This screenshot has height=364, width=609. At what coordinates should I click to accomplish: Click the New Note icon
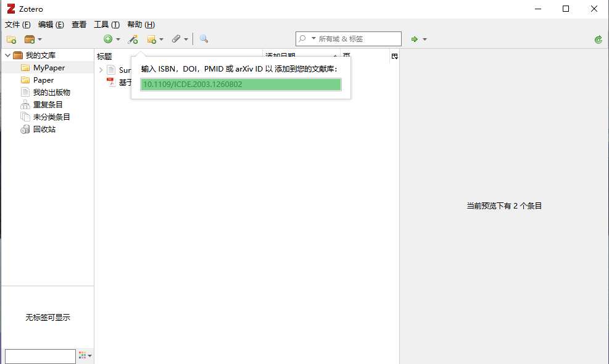pos(151,39)
